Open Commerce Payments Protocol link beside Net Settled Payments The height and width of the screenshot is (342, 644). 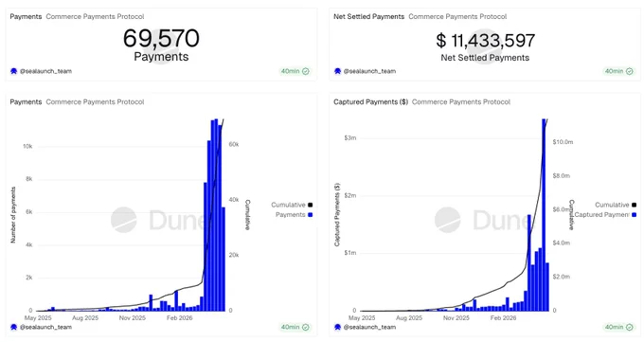coord(457,16)
